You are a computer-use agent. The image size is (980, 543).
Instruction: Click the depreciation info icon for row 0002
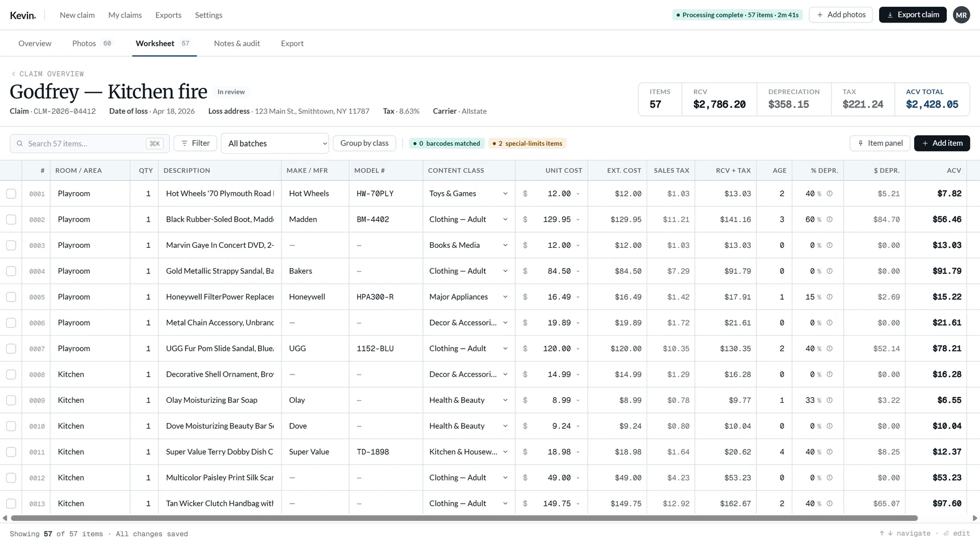pos(830,220)
